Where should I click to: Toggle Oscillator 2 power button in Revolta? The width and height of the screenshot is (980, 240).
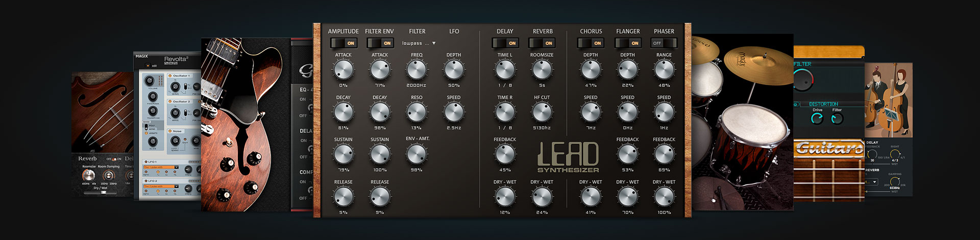point(170,101)
